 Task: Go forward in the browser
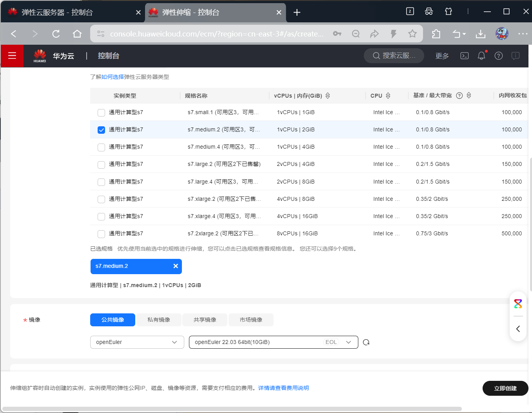(x=35, y=34)
